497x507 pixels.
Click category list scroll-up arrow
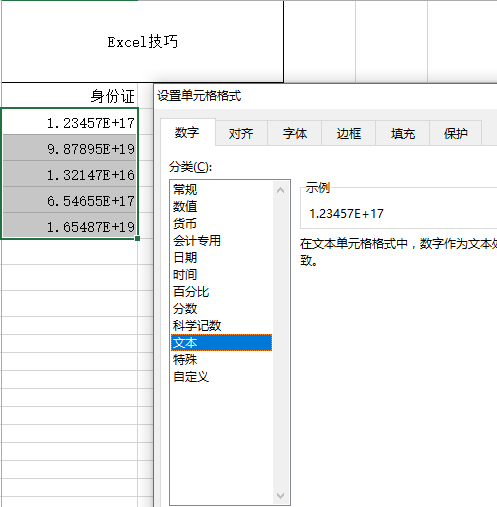281,190
